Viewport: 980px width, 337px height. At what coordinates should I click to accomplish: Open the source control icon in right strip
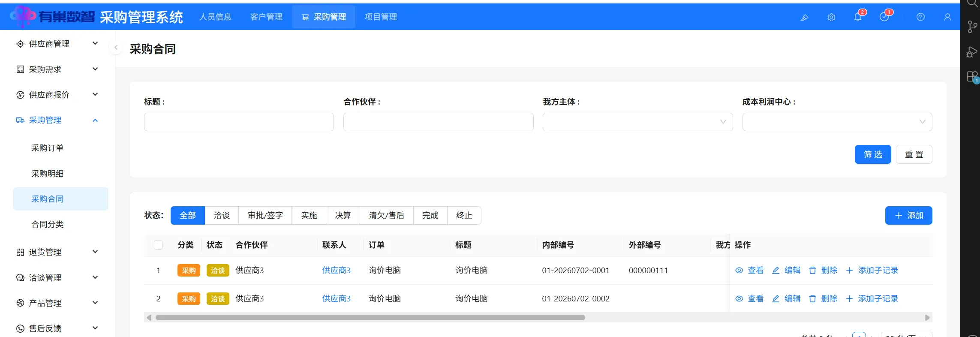(x=972, y=27)
